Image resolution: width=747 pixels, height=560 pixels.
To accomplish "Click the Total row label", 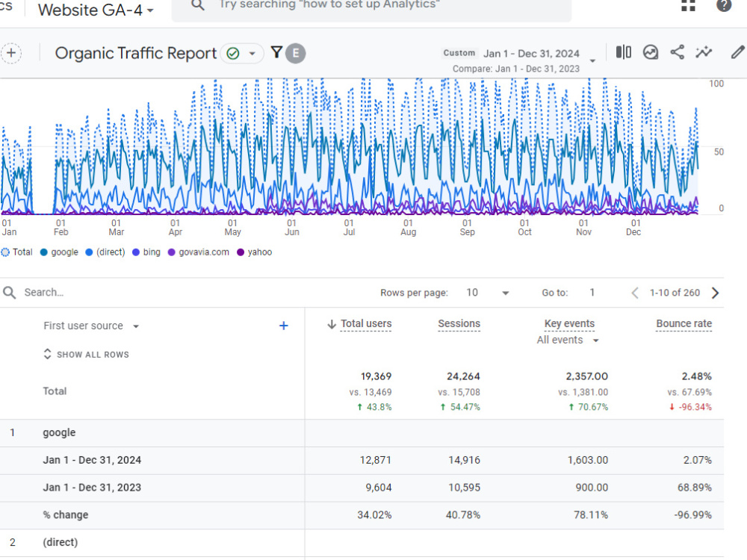I will (55, 391).
